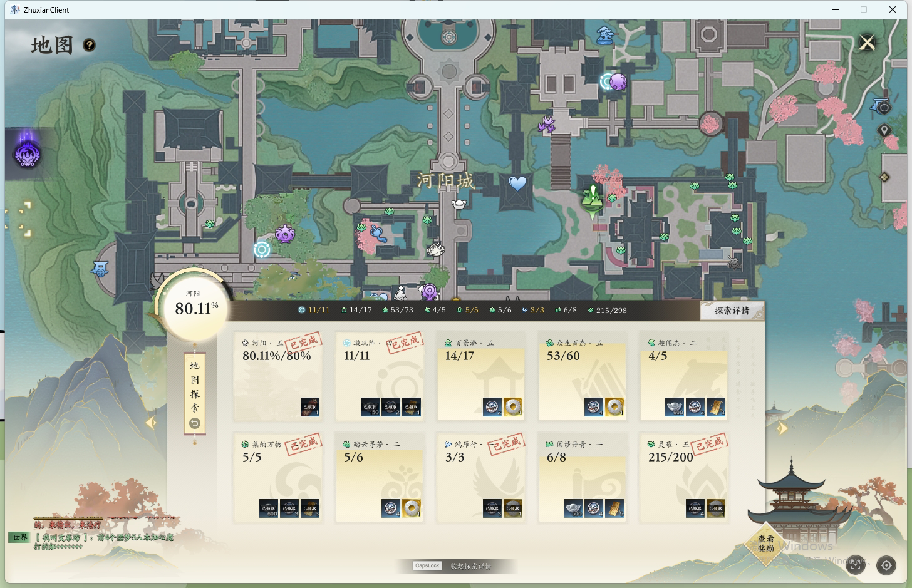This screenshot has width=912, height=588.
Task: Click the gold ring reward in the 众生百态 card
Action: [614, 407]
